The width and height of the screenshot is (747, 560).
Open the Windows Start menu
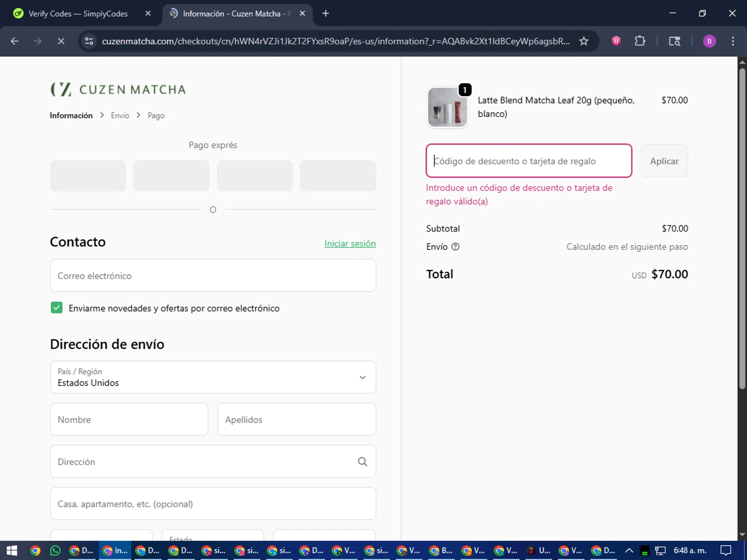click(x=11, y=550)
